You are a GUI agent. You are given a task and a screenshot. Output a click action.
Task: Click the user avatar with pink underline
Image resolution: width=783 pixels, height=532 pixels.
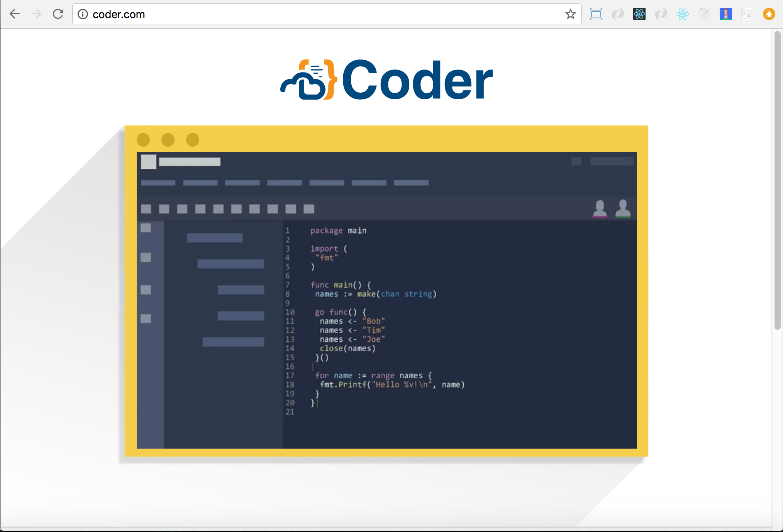tap(600, 208)
